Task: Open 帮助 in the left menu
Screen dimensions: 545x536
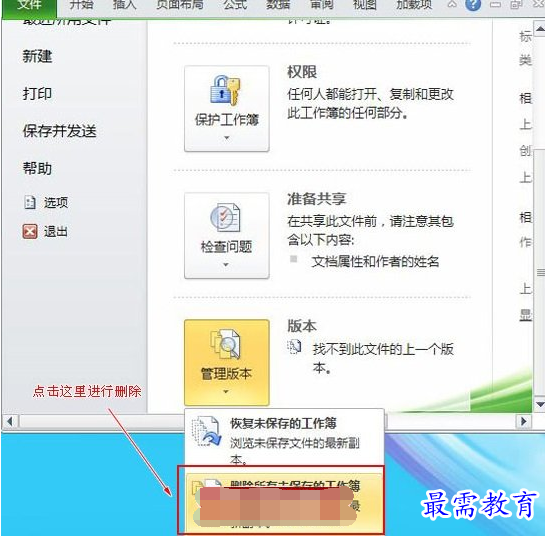Action: coord(37,169)
